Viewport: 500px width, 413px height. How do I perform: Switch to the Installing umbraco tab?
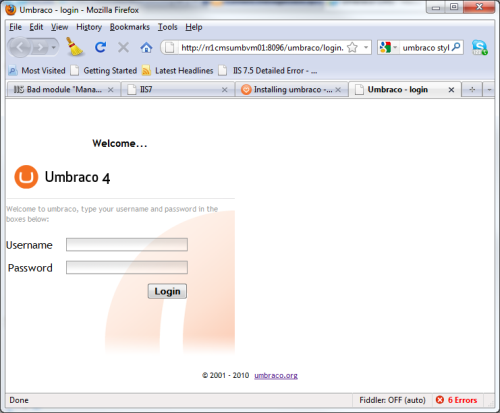pyautogui.click(x=291, y=90)
